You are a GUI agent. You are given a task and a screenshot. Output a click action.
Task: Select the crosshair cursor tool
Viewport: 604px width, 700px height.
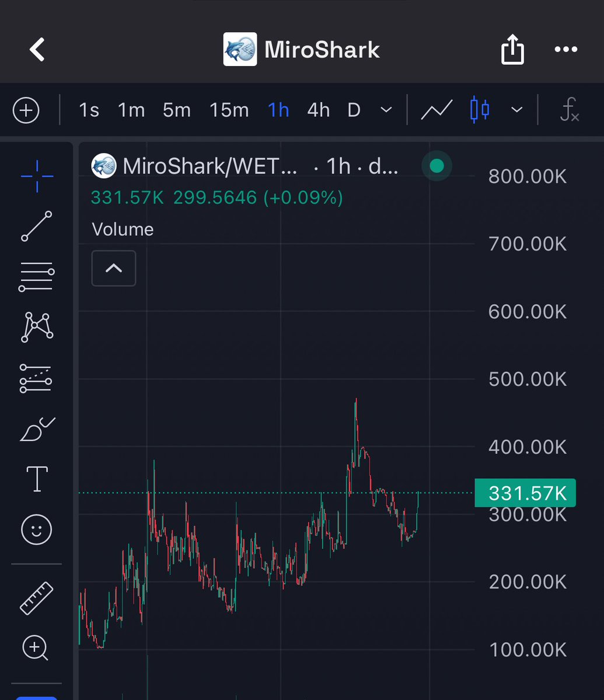pyautogui.click(x=37, y=176)
